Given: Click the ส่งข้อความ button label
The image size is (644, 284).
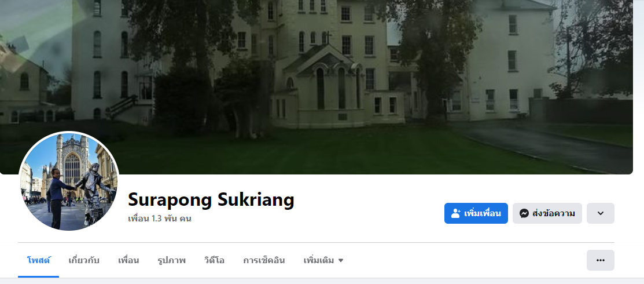Looking at the screenshot, I should click(554, 213).
